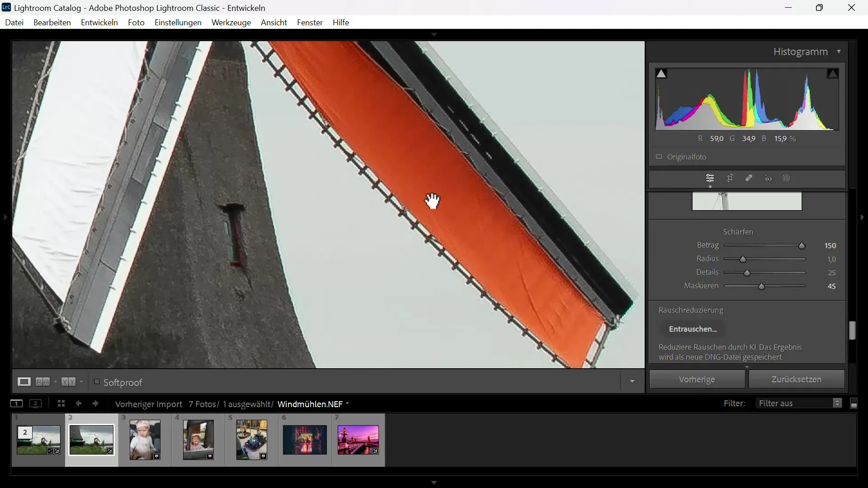Click the Vorherige button
Viewport: 868px width, 488px height.
pos(697,380)
